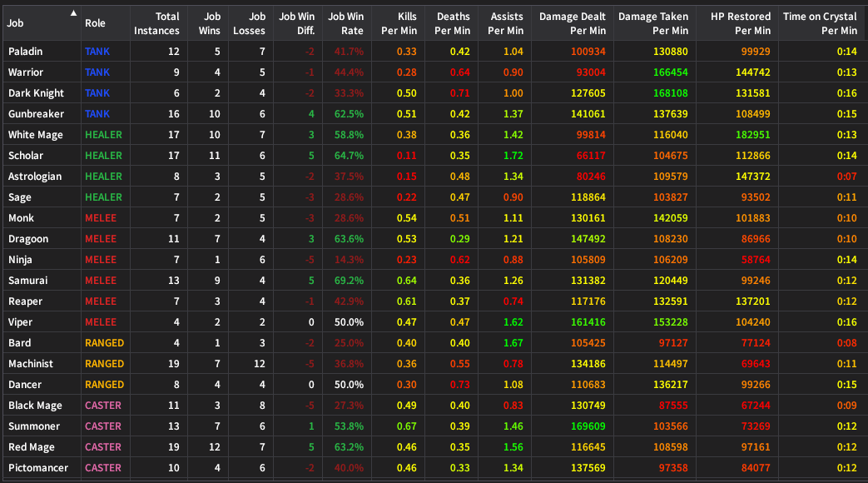Sort by Time on Crystal Per Min header
The width and height of the screenshot is (868, 483).
820,23
